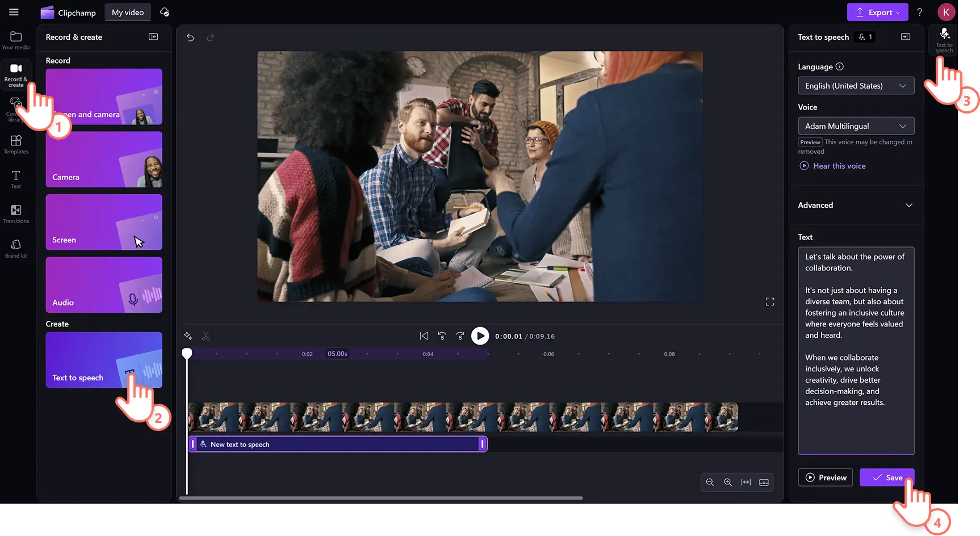The image size is (980, 536).
Task: Rename the My video title
Action: [128, 12]
